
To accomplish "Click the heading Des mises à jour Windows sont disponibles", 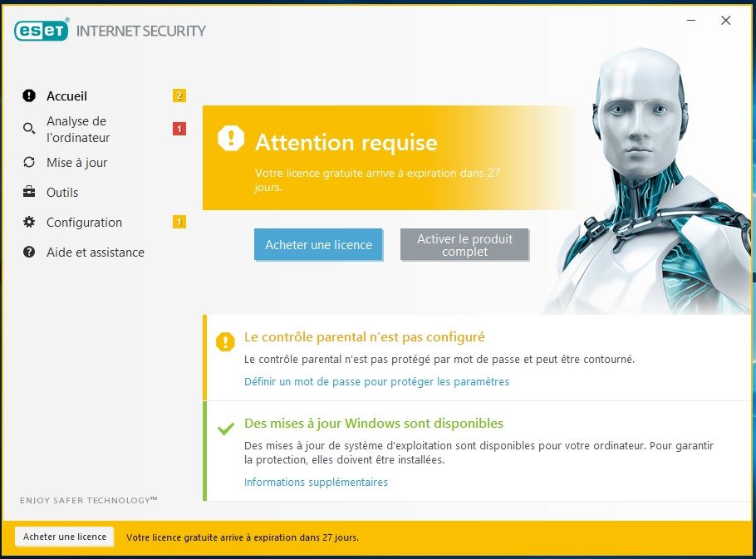I will click(x=374, y=423).
